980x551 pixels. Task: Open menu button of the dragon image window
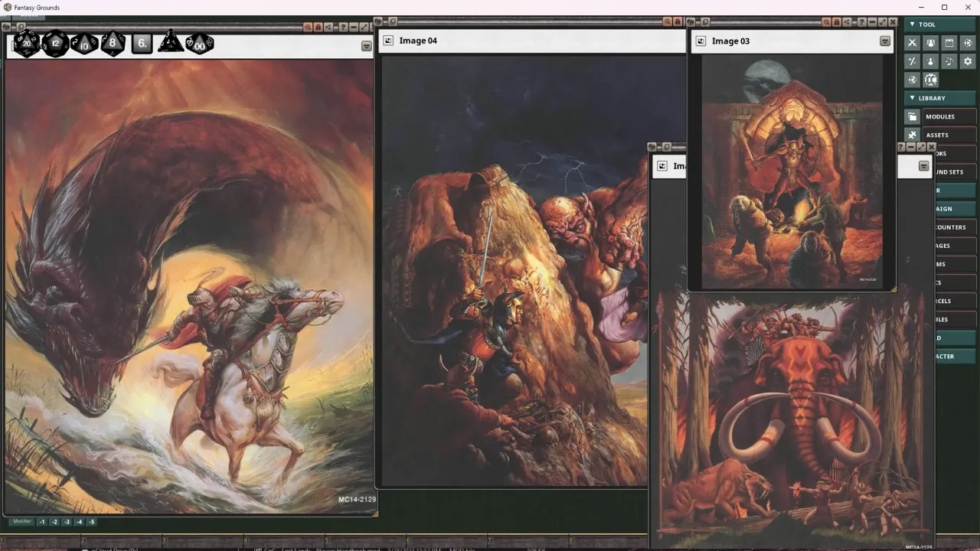pos(366,46)
